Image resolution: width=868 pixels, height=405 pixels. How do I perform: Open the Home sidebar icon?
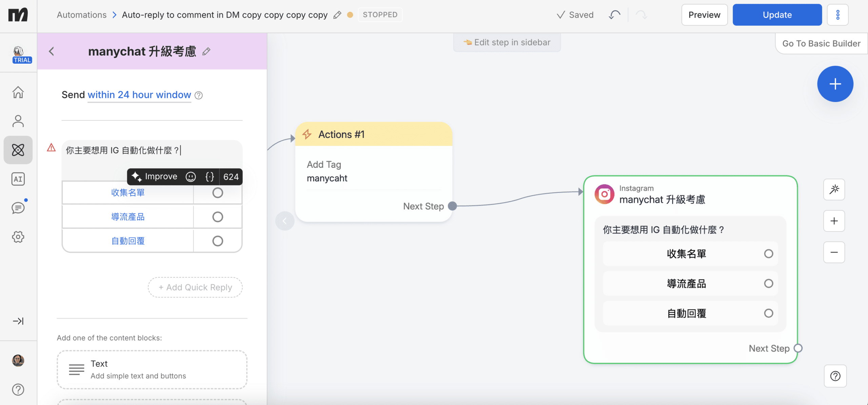coord(18,92)
